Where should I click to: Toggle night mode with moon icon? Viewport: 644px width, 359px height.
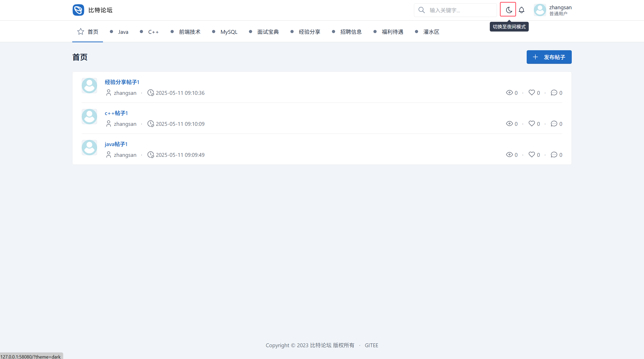[x=508, y=10]
